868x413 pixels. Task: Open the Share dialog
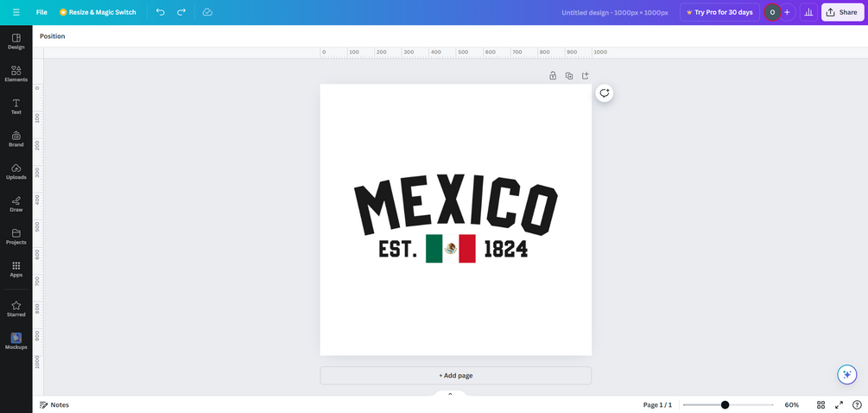point(842,12)
